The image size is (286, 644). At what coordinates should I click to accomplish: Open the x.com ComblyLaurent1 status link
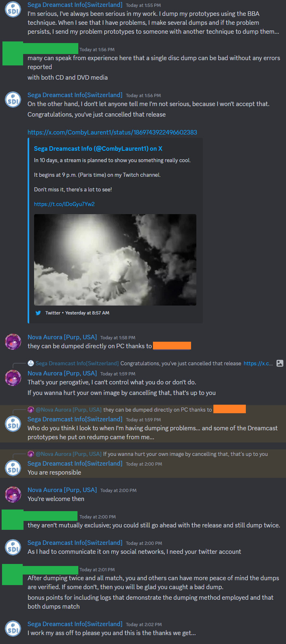[x=112, y=132]
